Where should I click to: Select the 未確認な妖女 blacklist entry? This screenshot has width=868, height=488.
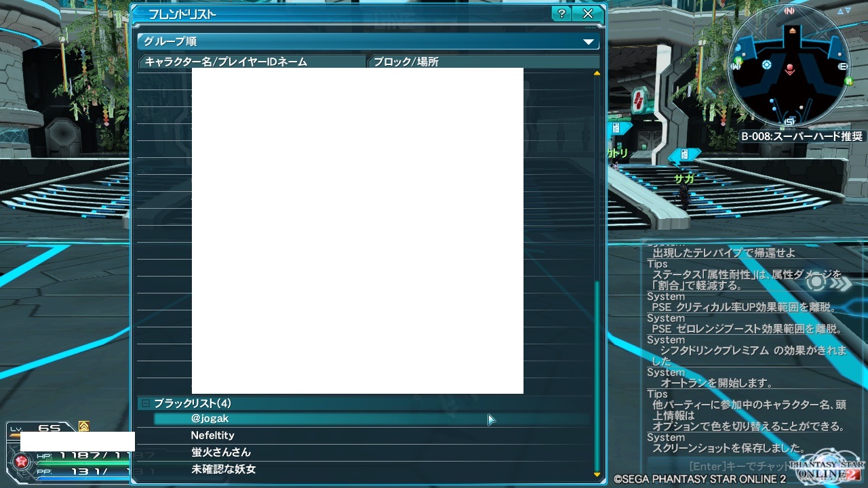(372, 469)
